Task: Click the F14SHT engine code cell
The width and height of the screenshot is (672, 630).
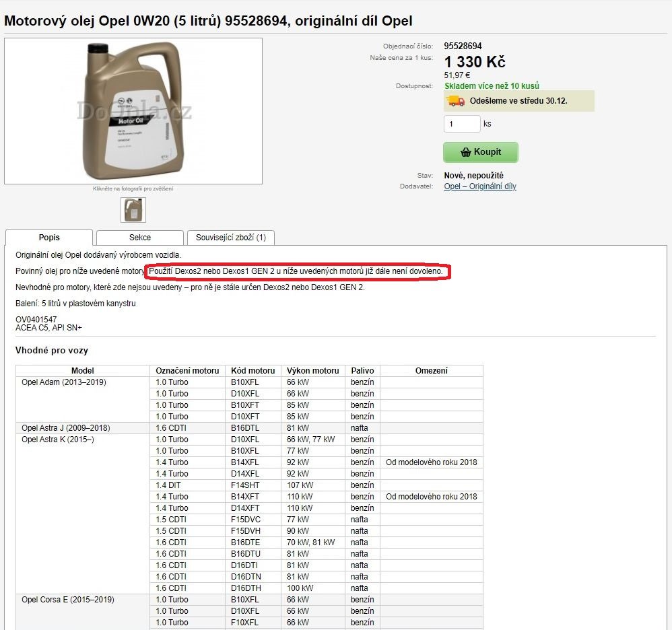Action: click(x=244, y=485)
